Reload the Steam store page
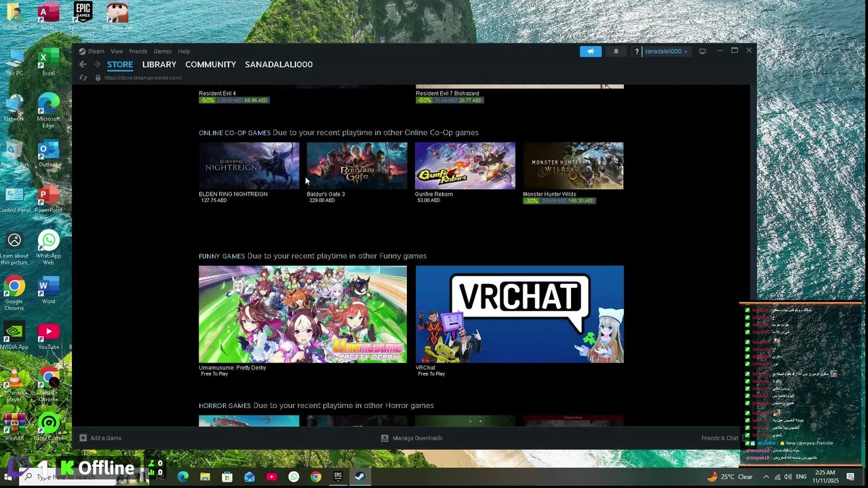The image size is (868, 488). (x=83, y=78)
